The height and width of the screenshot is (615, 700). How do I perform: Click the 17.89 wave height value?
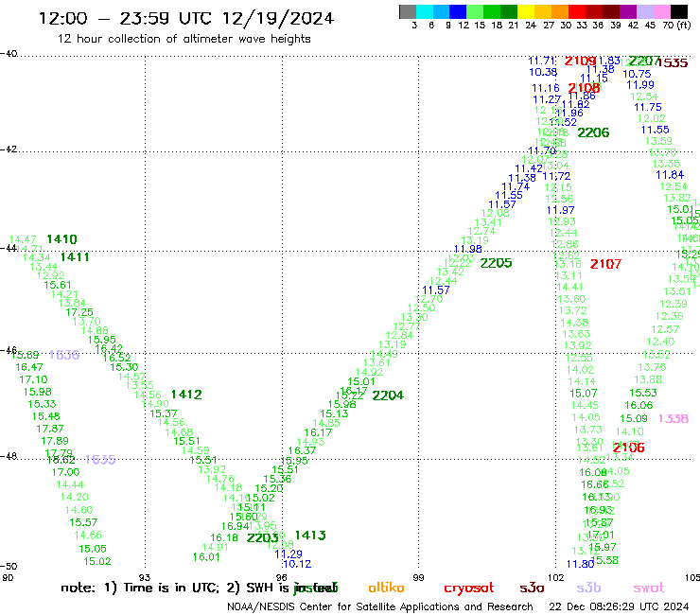(55, 441)
